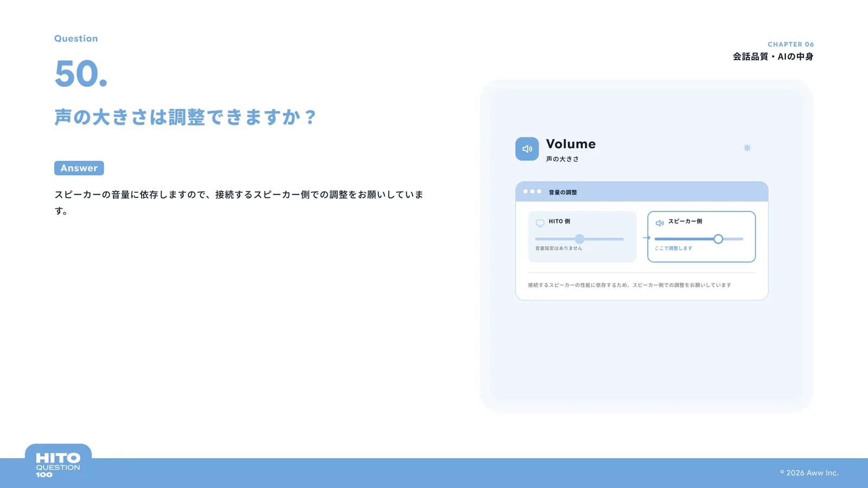Select the スピーカー側 panel card
Viewport: 868px width, 488px height.
click(701, 237)
